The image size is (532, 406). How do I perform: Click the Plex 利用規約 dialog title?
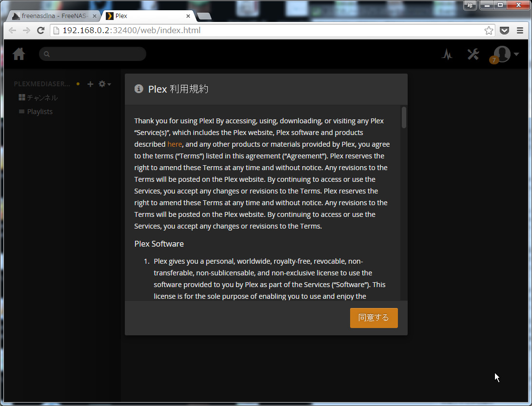click(x=178, y=89)
